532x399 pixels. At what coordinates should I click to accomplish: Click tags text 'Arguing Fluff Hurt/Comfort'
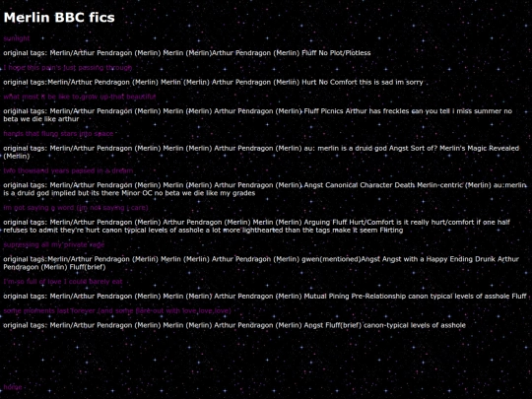(349, 223)
